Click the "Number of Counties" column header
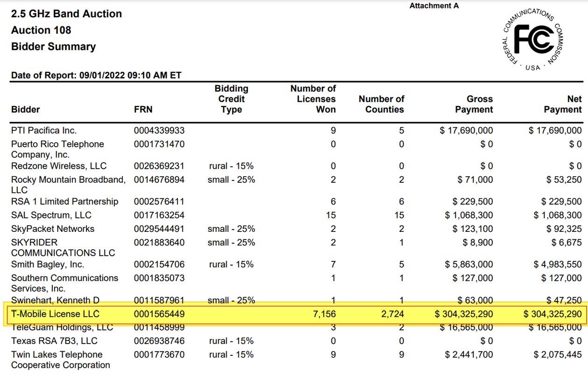This screenshot has height=374, width=588. (x=381, y=104)
